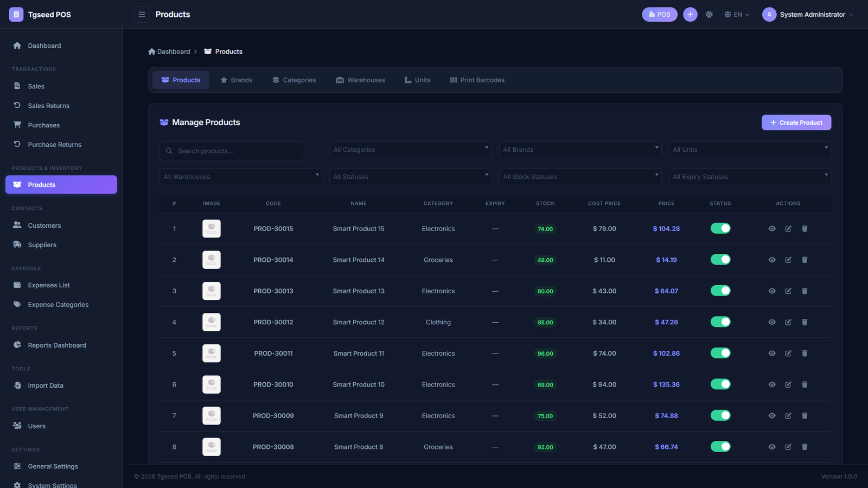
Task: Switch to the Print Barcodes tab
Action: click(477, 80)
